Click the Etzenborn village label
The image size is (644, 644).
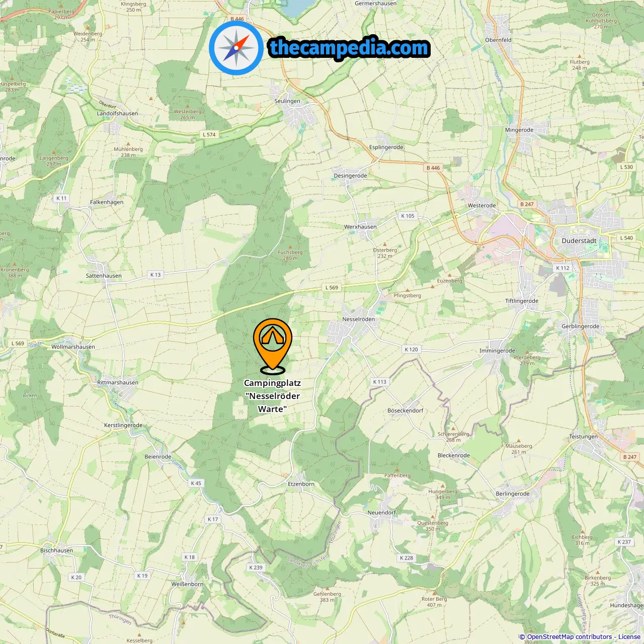[x=301, y=484]
